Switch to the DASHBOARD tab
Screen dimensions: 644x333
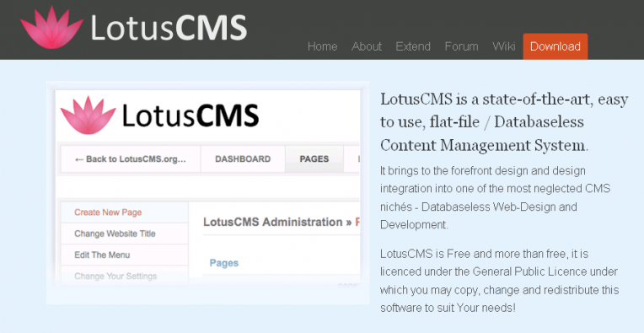tap(243, 159)
